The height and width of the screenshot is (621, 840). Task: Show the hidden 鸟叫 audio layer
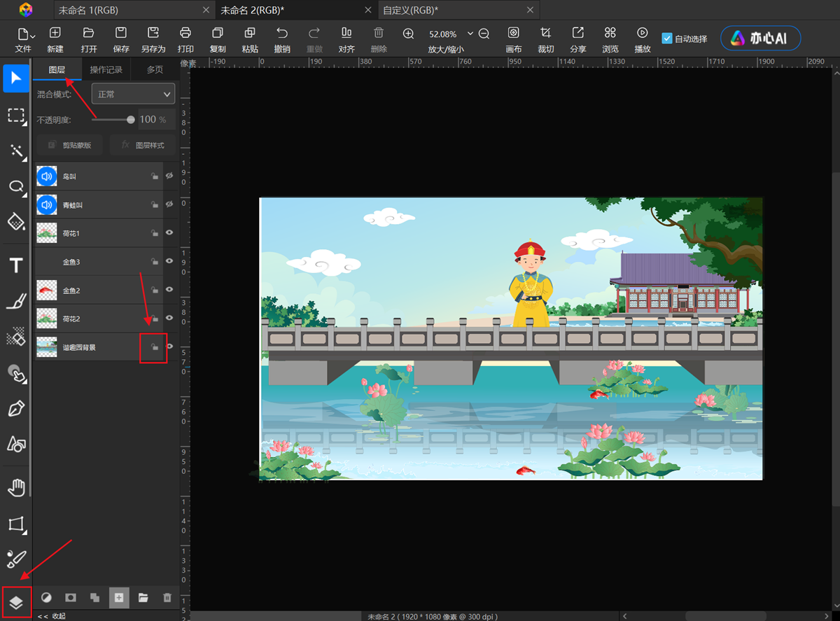(169, 176)
